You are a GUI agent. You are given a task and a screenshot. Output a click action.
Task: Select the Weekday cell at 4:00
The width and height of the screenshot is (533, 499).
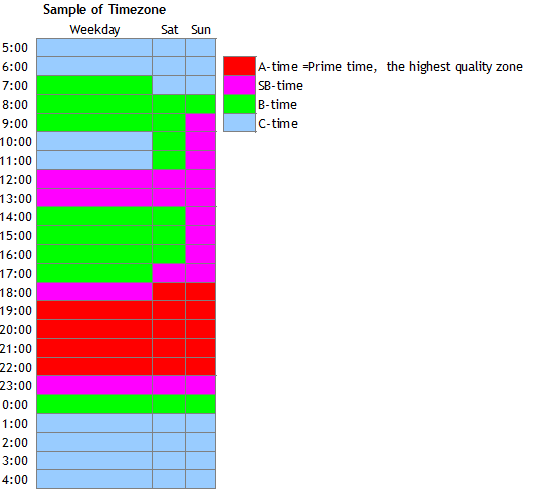click(x=94, y=479)
